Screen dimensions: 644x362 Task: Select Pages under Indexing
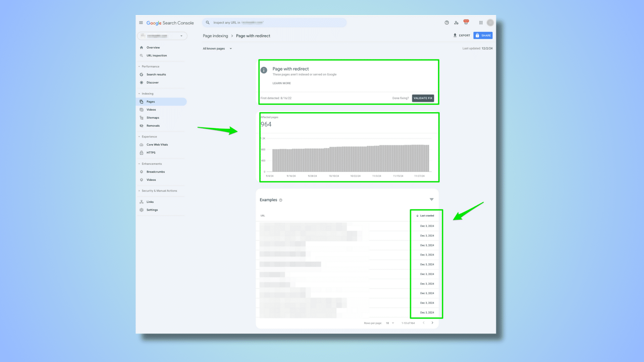pyautogui.click(x=151, y=101)
